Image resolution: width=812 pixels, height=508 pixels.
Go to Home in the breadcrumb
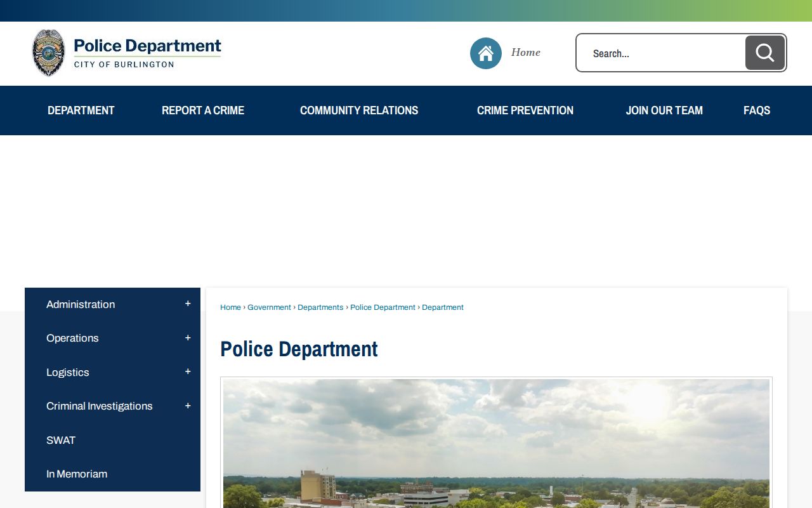tap(230, 307)
